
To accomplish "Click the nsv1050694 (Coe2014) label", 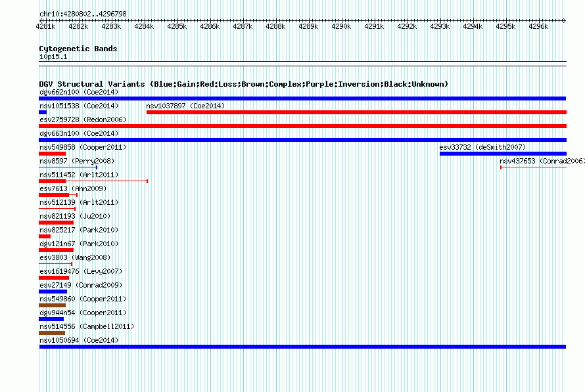I will pyautogui.click(x=79, y=340).
